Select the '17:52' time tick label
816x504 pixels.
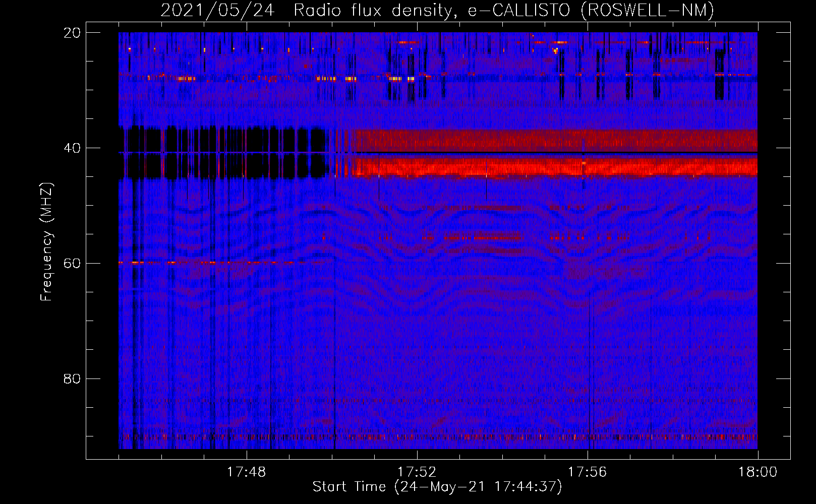pyautogui.click(x=417, y=472)
